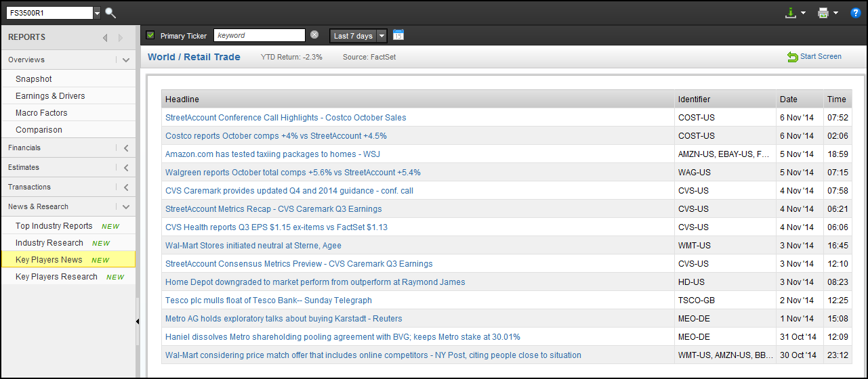Click the AMZN-US, EBAY-US identifier cell
The width and height of the screenshot is (868, 379).
(726, 154)
